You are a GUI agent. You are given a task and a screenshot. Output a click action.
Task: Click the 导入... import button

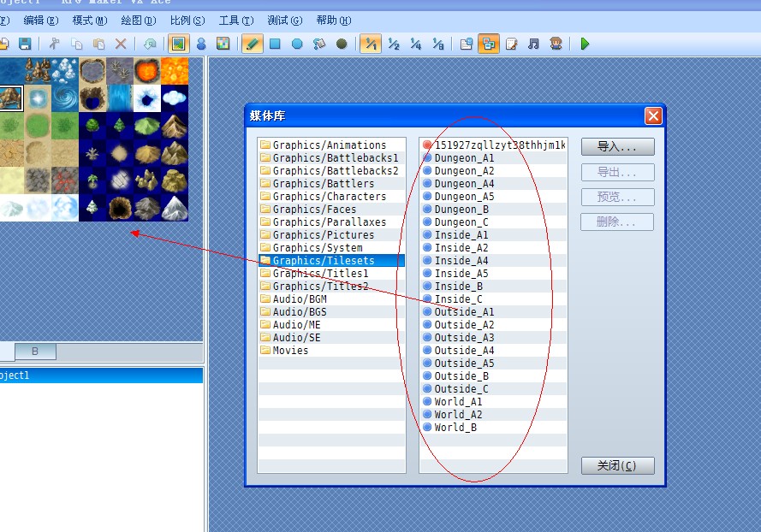coord(617,146)
